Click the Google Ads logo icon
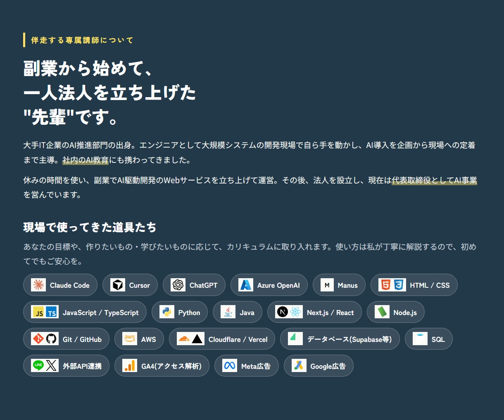The image size is (504, 420). 299,365
